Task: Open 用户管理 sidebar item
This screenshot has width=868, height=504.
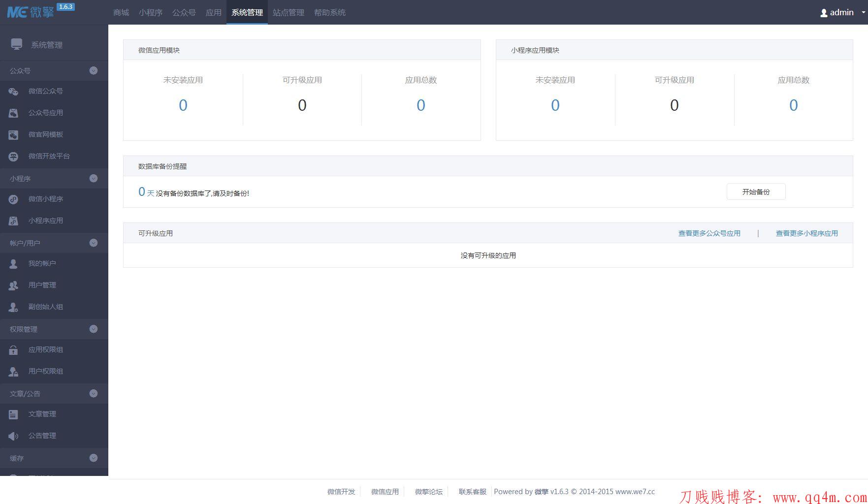Action: pos(54,285)
